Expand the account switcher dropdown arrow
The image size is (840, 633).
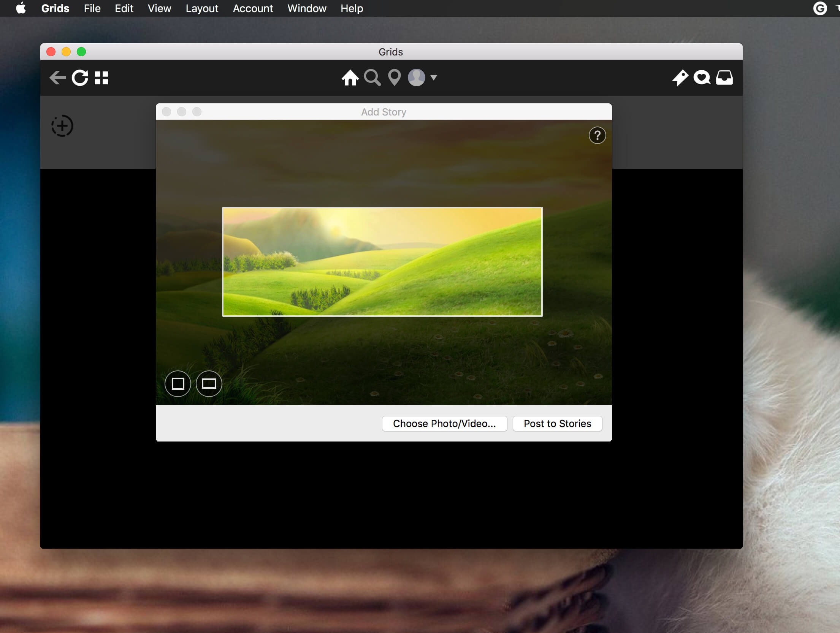click(x=434, y=78)
